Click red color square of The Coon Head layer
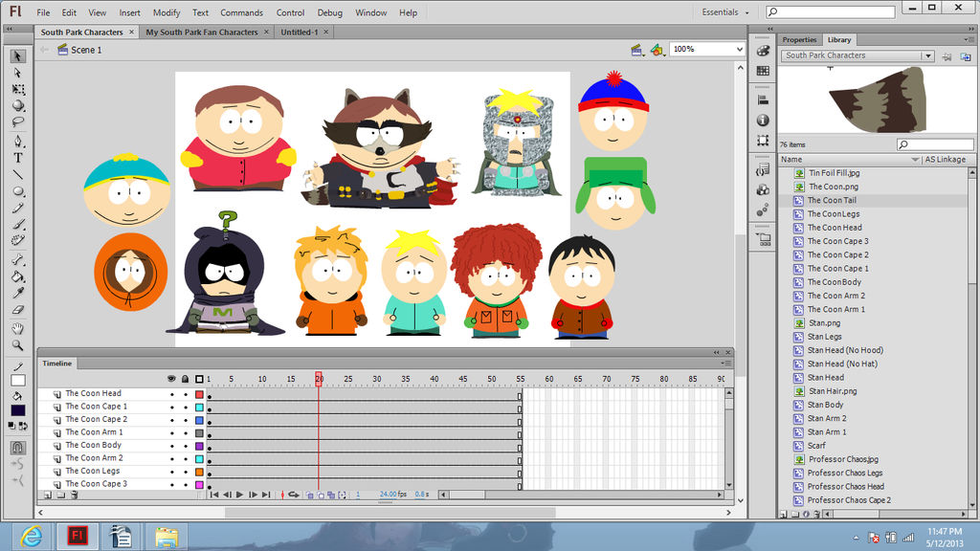 (x=199, y=394)
